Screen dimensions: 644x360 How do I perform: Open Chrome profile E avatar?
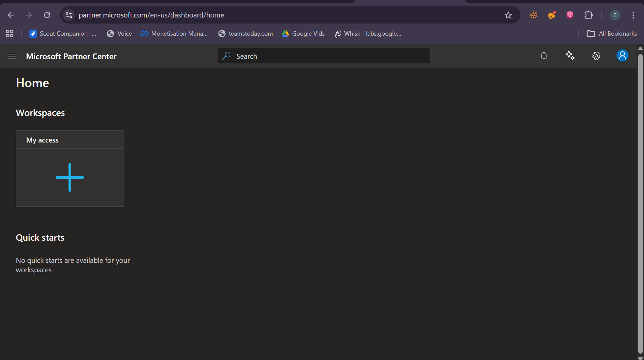[x=615, y=15]
